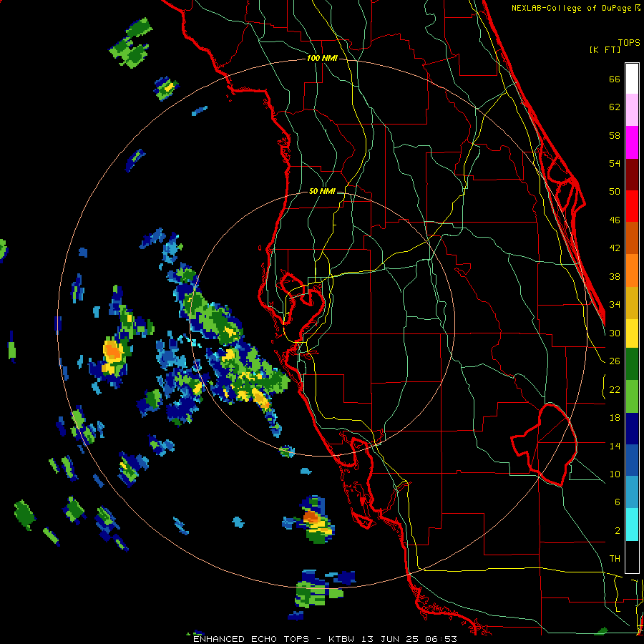Select the light blue swatch beside 6

click(632, 492)
